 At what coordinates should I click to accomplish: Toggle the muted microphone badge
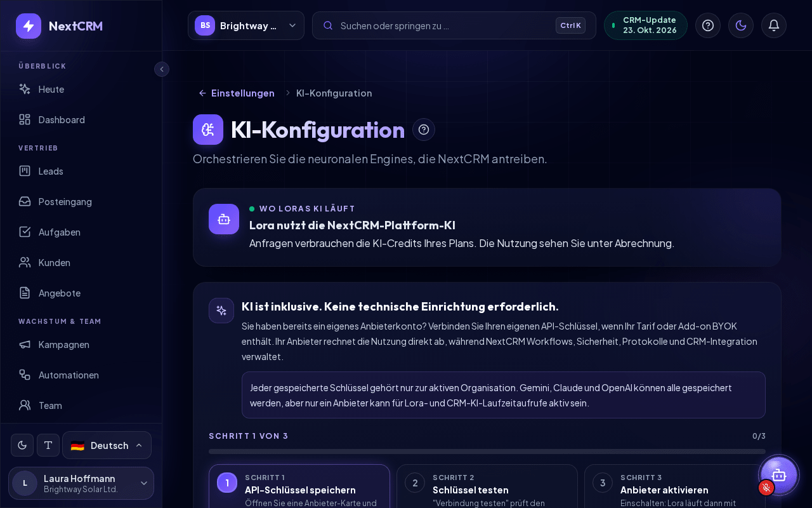(766, 488)
